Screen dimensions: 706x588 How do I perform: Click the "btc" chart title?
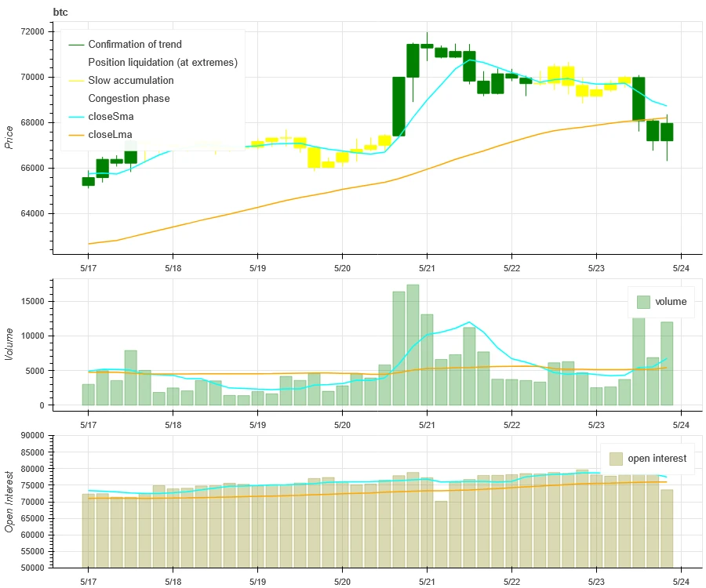61,12
